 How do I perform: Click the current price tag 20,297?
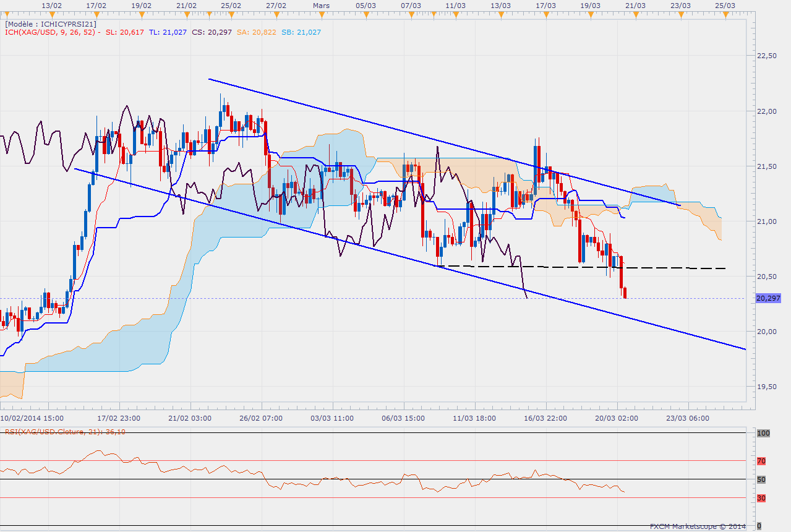(x=768, y=298)
